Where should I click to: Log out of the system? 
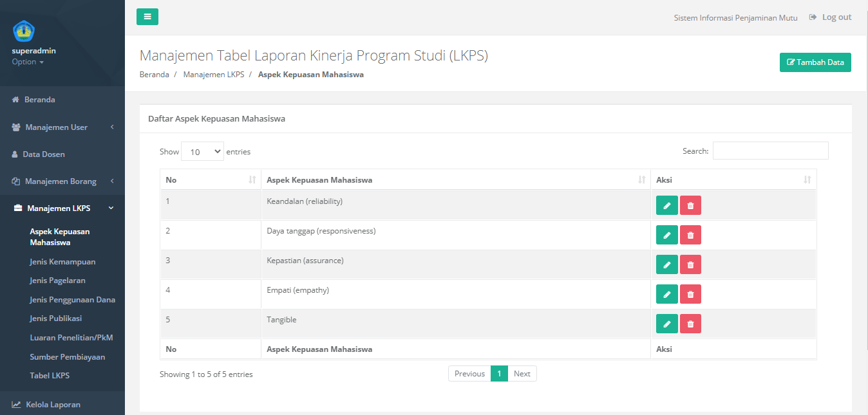coord(831,17)
